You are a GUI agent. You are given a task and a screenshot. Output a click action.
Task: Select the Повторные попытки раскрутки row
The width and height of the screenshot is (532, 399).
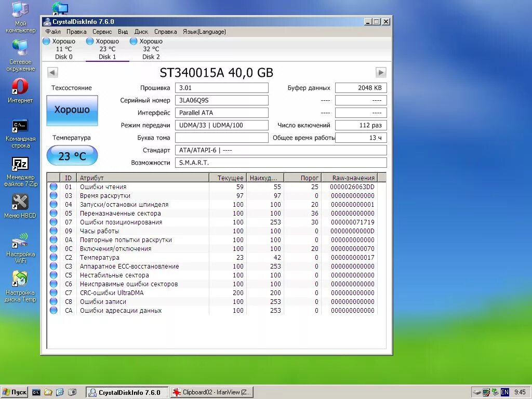coord(212,240)
